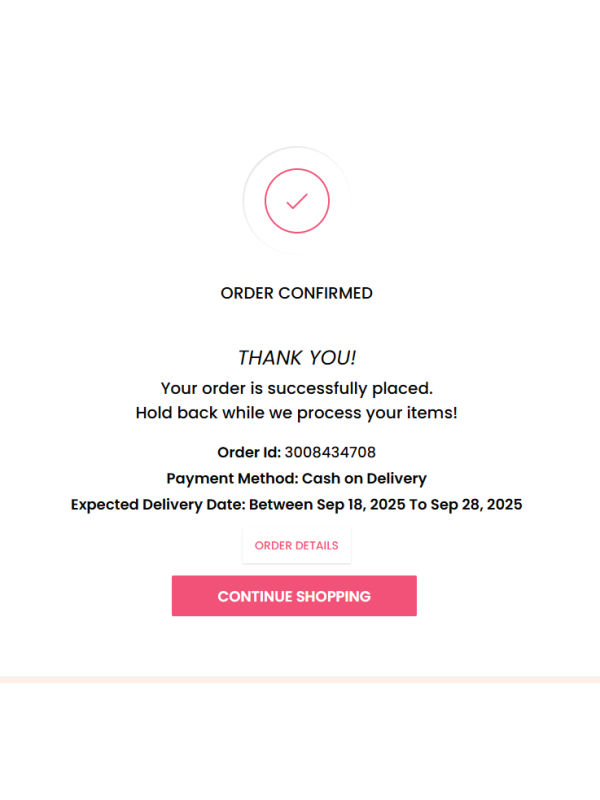Click the ORDER CONFIRMED heading
Viewport: 600px width, 800px height.
click(x=296, y=293)
